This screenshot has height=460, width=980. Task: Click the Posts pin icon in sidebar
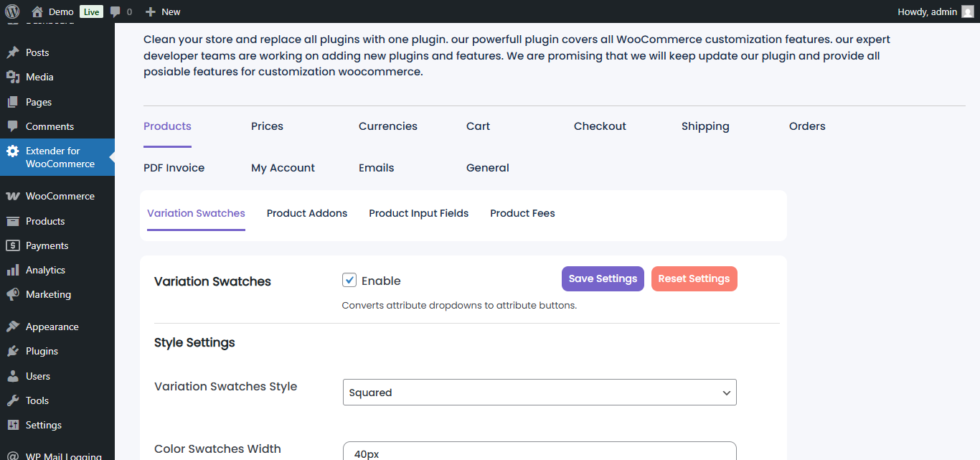(x=12, y=52)
